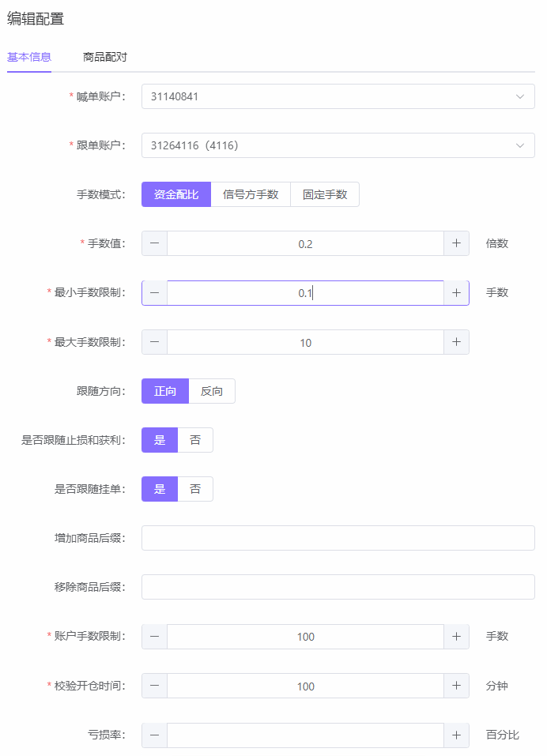Screen dimensions: 547x756
Task: Open the 跟单账户 dropdown arrow
Action: point(519,145)
